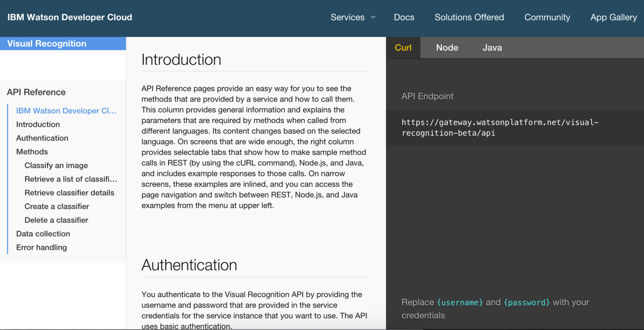Select the Curl code tab
Image resolution: width=644 pixels, height=330 pixels.
point(403,48)
